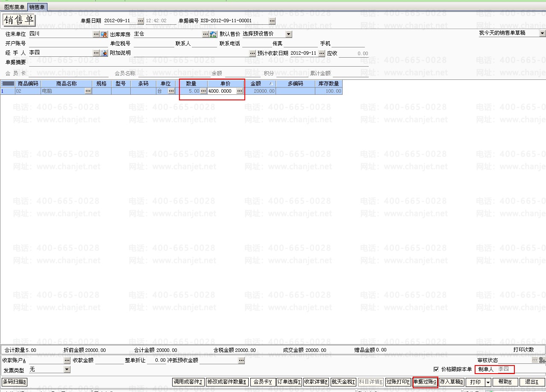
Task: Select the 销售单 tab
Action: (37, 7)
